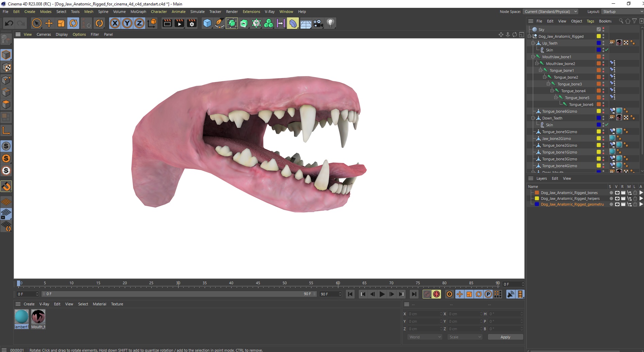Go to start of animation

pos(350,294)
